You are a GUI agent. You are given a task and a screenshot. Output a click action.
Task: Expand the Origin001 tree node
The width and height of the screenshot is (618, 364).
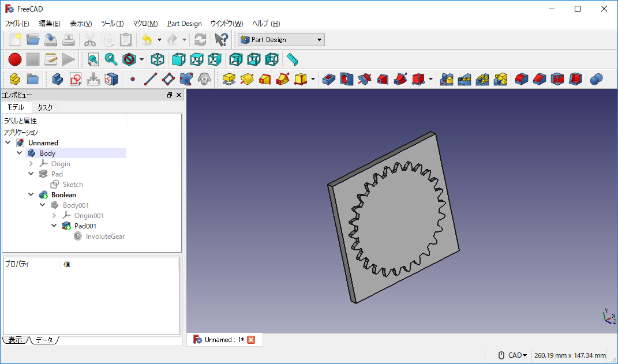click(x=54, y=216)
